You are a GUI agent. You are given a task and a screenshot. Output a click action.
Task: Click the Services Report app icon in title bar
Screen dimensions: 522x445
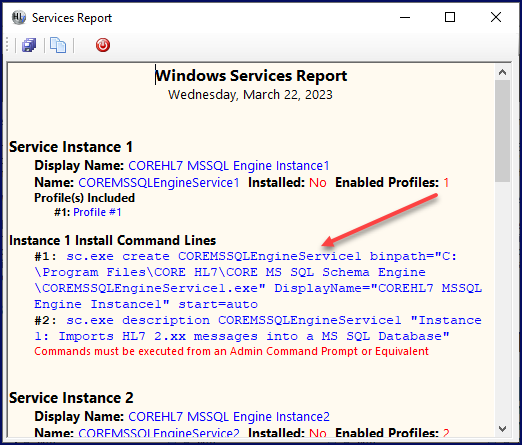(19, 17)
